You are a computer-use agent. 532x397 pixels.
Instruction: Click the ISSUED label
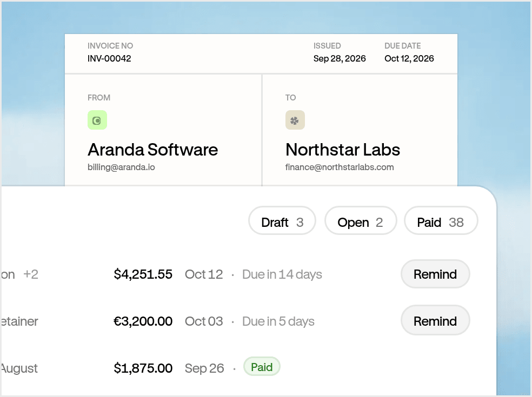click(x=327, y=46)
